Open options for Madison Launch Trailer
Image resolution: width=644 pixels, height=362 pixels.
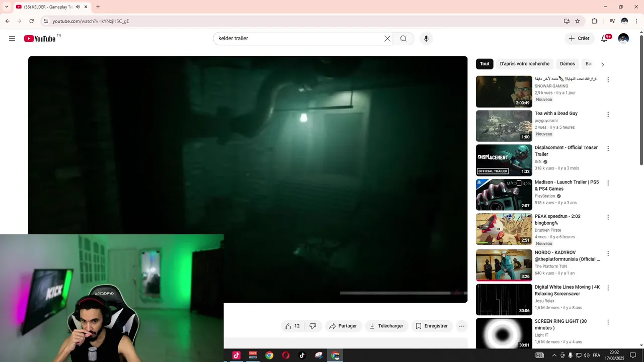click(608, 183)
